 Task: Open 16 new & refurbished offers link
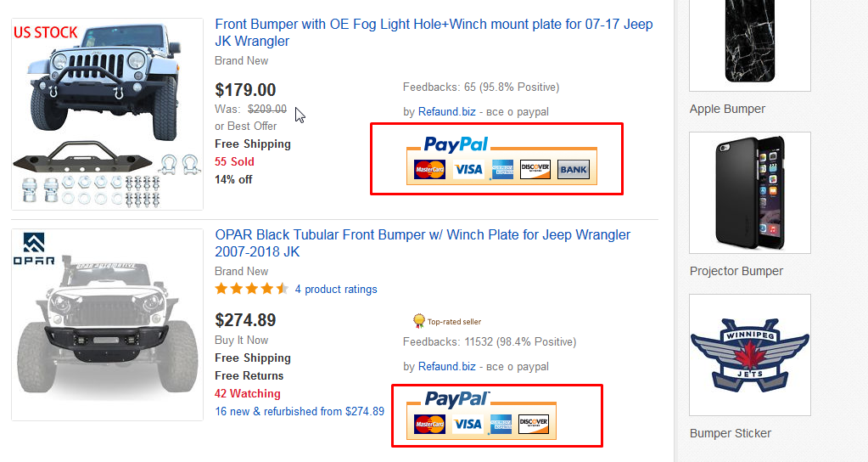click(x=300, y=412)
